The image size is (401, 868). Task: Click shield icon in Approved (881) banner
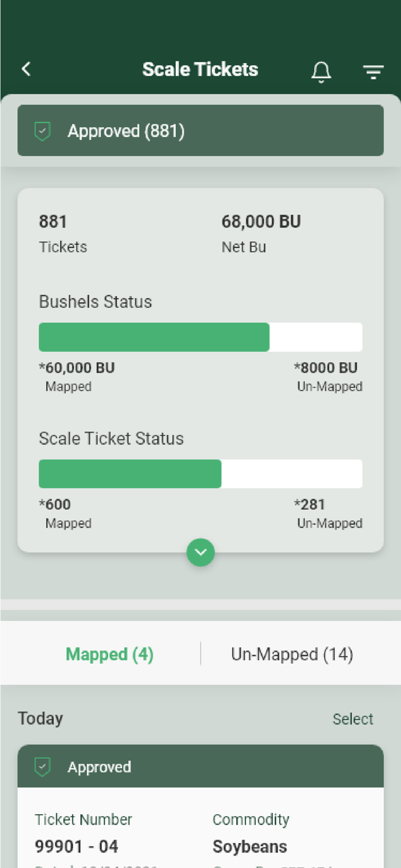click(42, 131)
